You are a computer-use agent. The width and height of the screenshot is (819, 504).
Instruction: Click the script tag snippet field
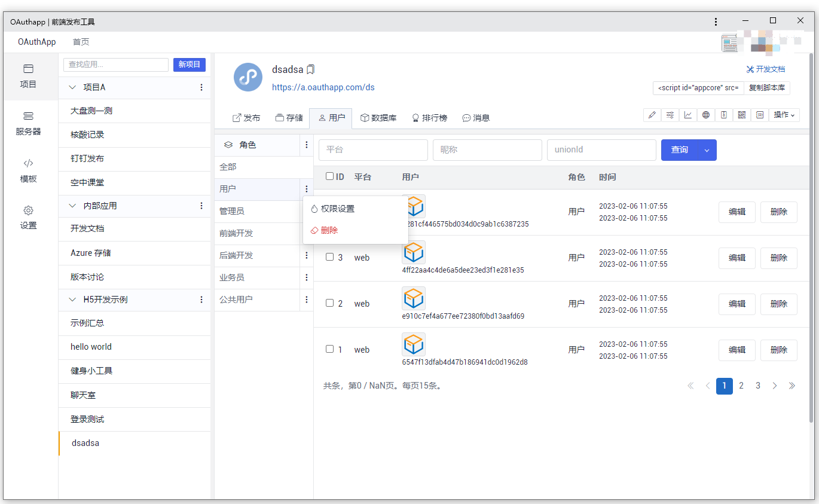(x=698, y=88)
